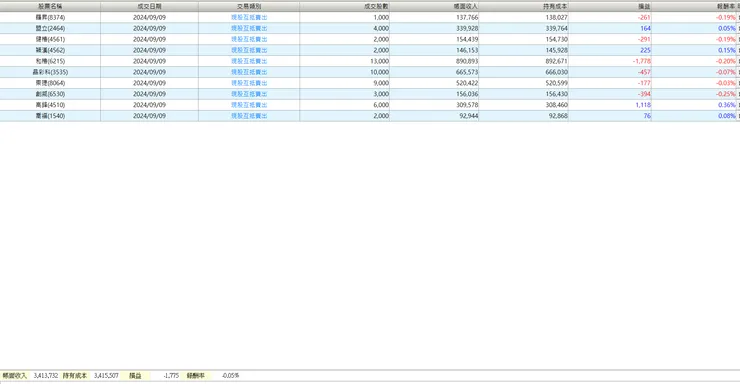This screenshot has width=740, height=384.
Task: Select the stock name cell with code (3535)
Action: 50,72
